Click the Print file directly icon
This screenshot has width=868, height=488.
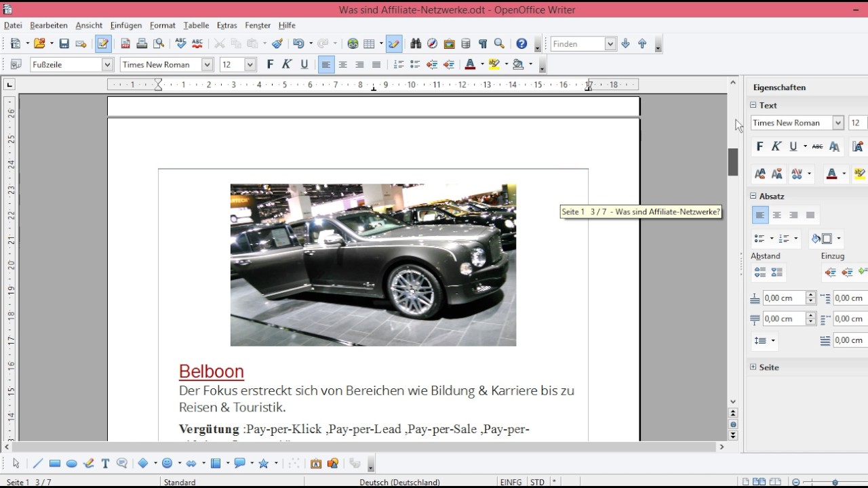(x=142, y=43)
